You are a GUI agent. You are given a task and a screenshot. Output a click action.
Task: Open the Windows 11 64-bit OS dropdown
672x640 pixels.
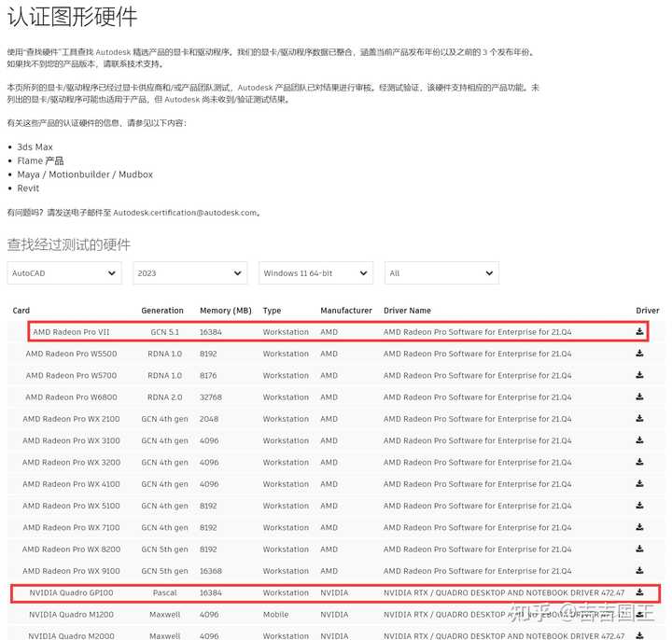[315, 272]
